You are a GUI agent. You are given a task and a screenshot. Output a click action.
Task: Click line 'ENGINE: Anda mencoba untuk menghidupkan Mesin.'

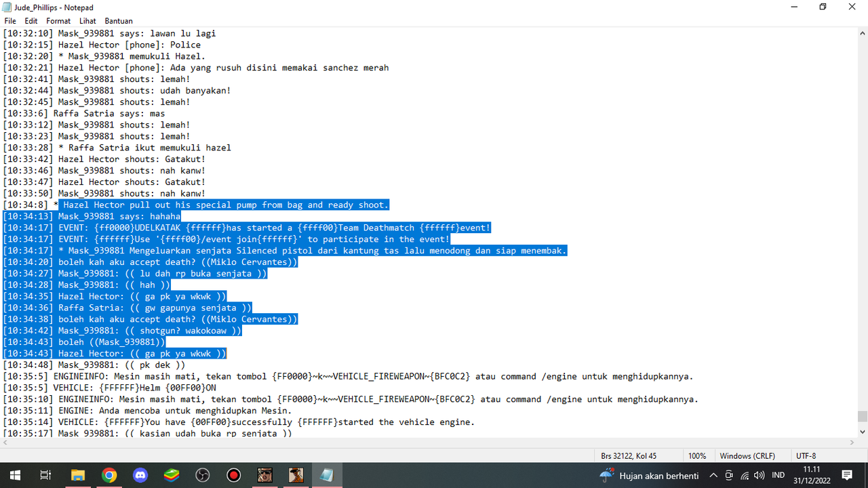[147, 411]
